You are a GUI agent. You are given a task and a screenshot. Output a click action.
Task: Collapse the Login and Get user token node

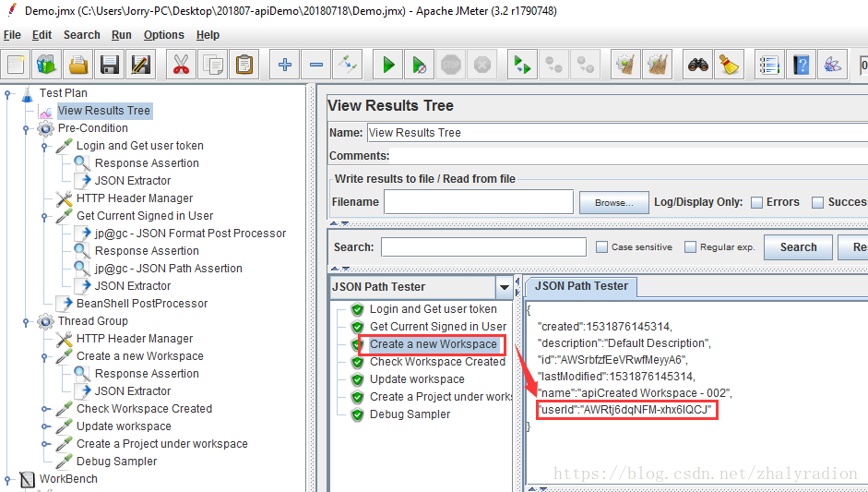click(44, 146)
